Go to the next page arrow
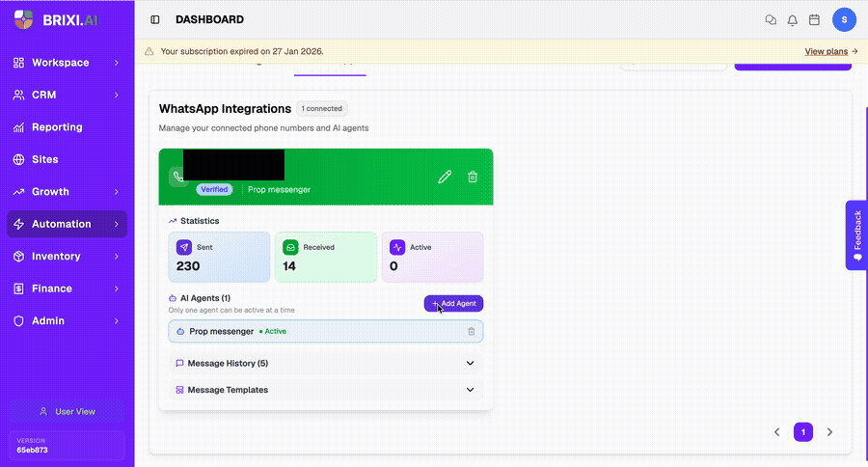The image size is (868, 467). coord(829,432)
